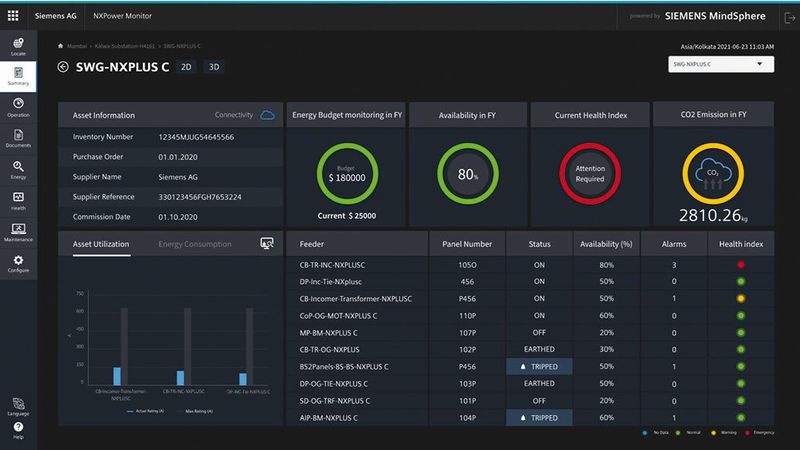Select the Asset Utilization tab

(101, 244)
